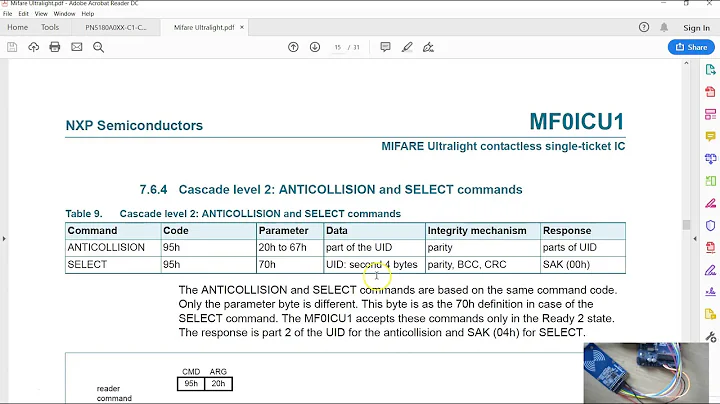Go to next page arrow icon
This screenshot has height=404, width=720.
click(315, 47)
